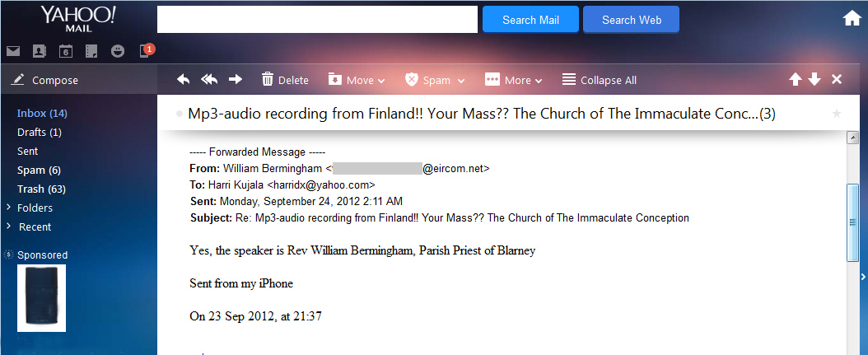
Task: Open the Move dropdown menu
Action: click(357, 80)
